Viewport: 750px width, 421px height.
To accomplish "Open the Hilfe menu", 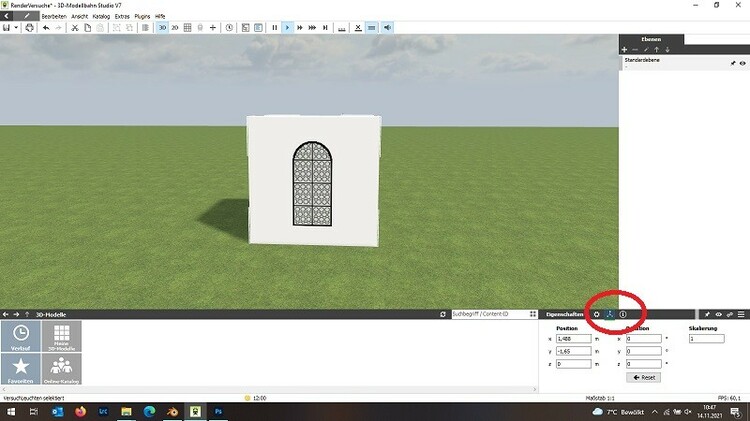I will tap(160, 16).
